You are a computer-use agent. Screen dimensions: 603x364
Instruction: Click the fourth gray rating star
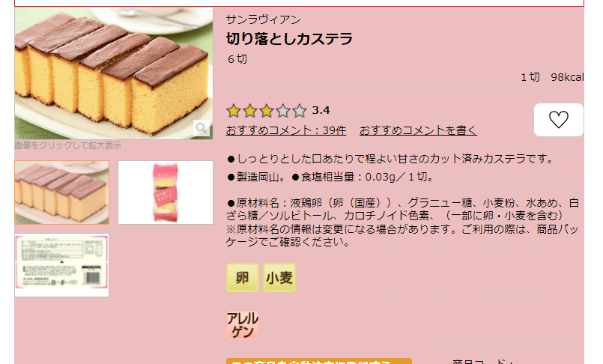click(282, 111)
